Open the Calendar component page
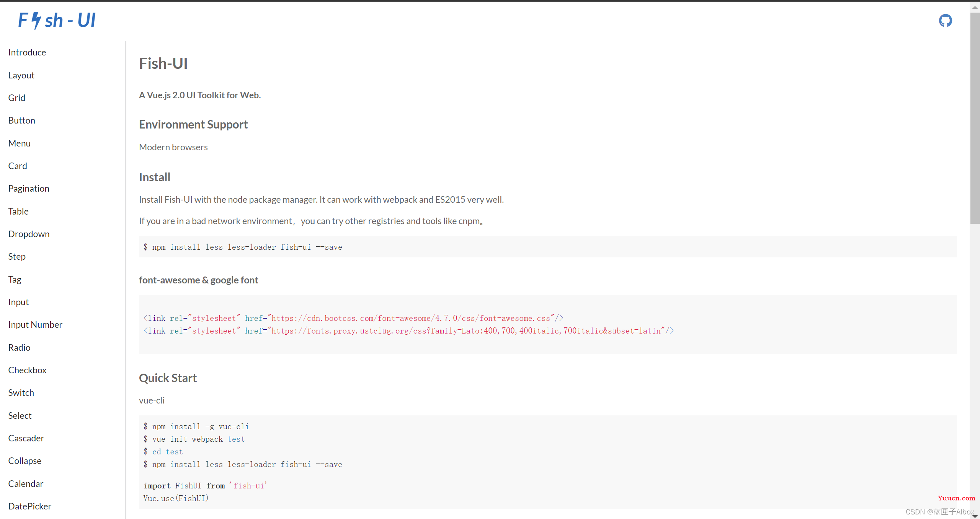Viewport: 980px width, 519px height. (26, 484)
